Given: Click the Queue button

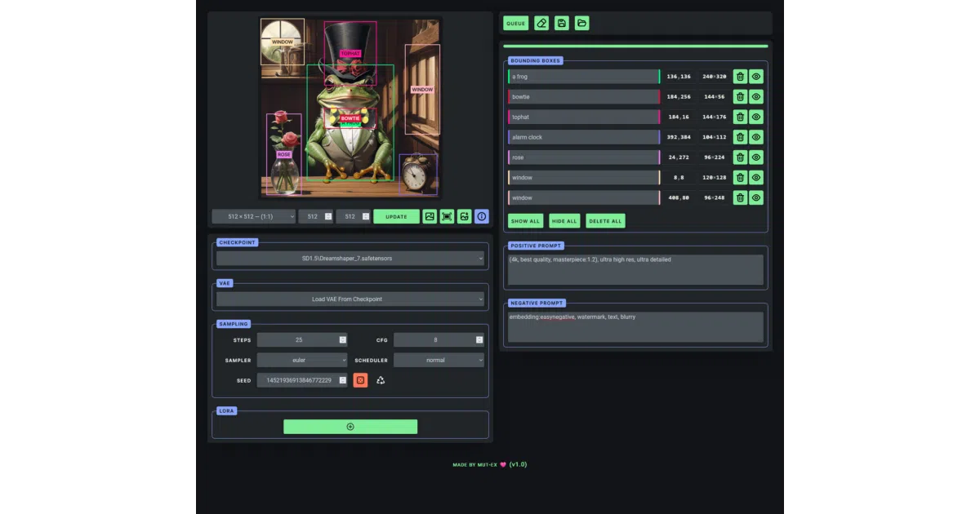Looking at the screenshot, I should click(516, 24).
